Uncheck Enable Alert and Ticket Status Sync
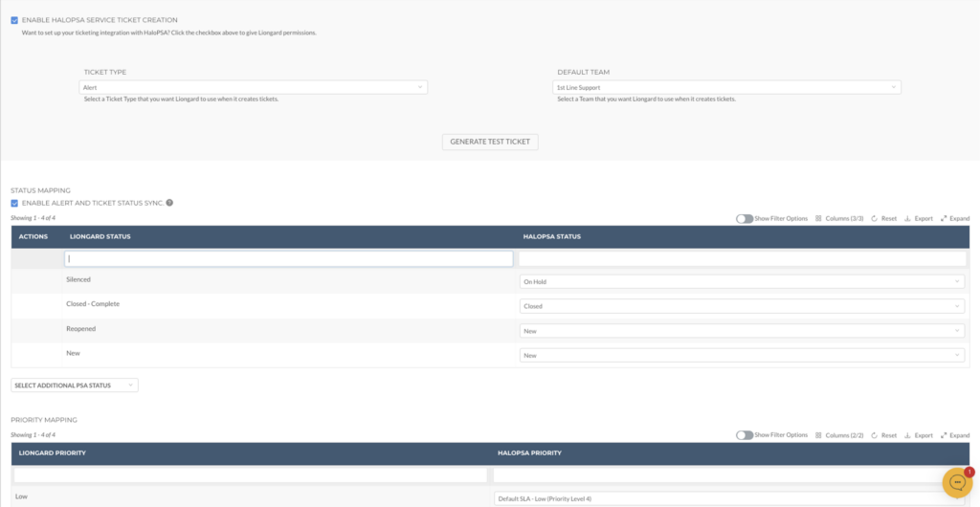Viewport: 980px width, 507px height. (x=14, y=203)
